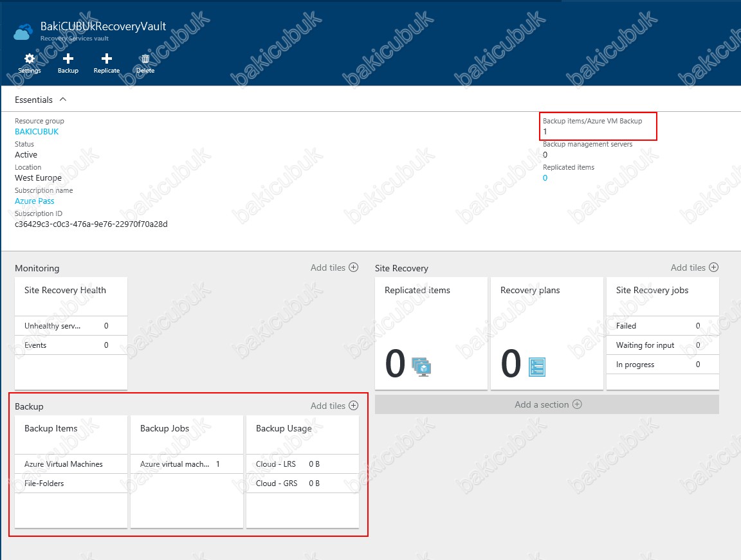Click the recovery plans list icon

coord(537,367)
